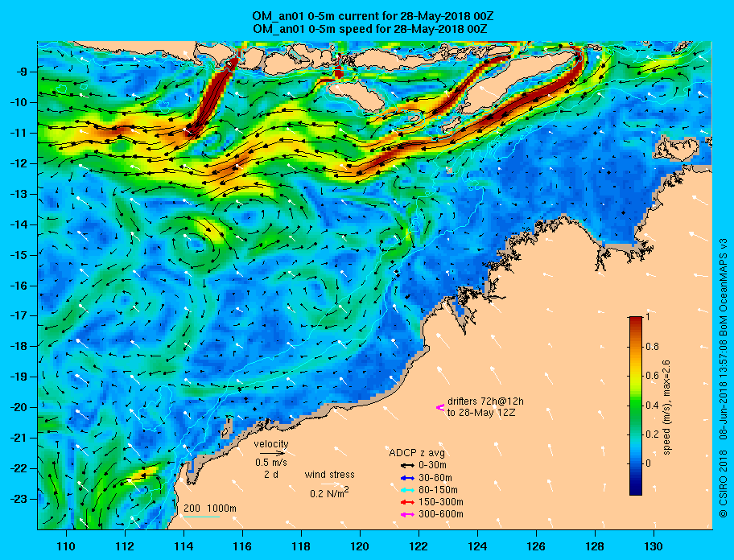Click the 'wind stress' label

329,475
